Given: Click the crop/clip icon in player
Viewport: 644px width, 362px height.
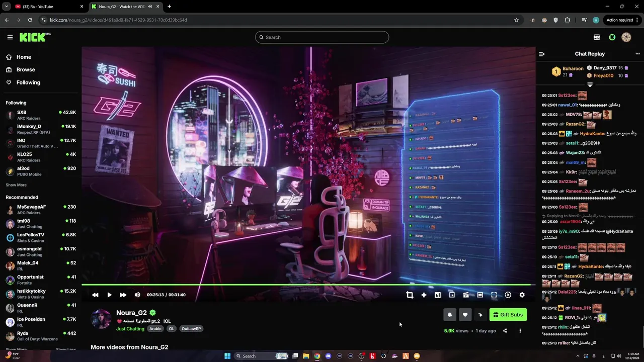Looking at the screenshot, I should click(410, 295).
